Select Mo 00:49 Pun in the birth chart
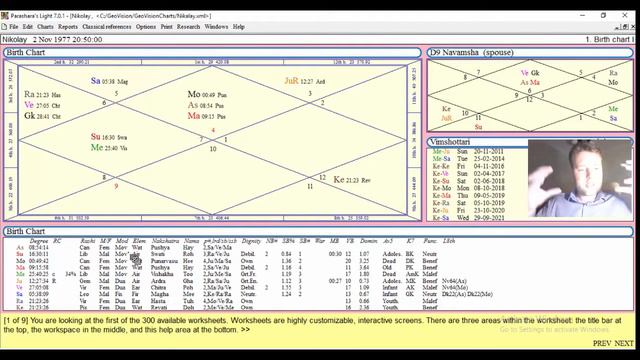Image resolution: width=640 pixels, height=360 pixels. [x=207, y=94]
